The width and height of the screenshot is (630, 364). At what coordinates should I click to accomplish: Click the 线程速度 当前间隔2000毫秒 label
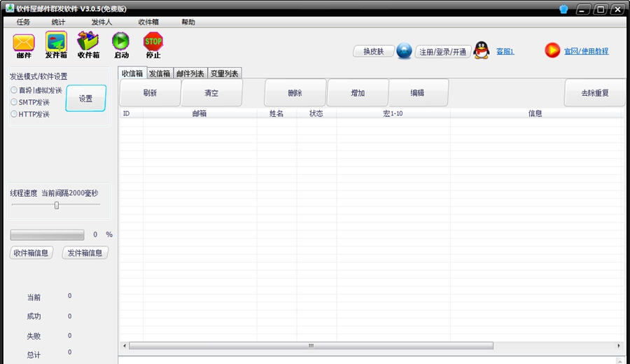[x=54, y=192]
